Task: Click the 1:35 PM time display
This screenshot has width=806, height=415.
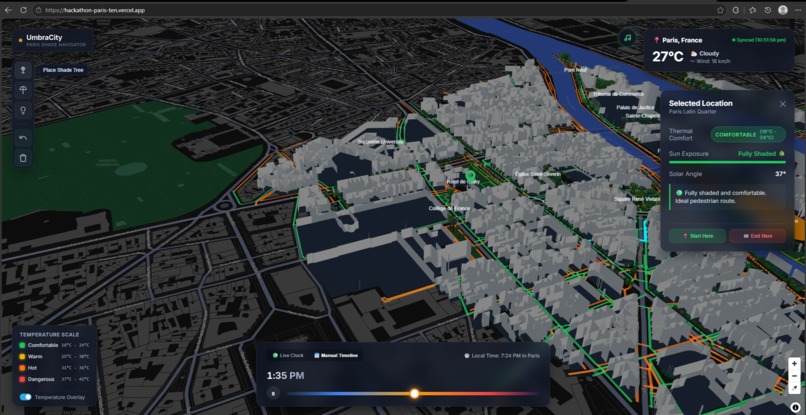Action: coord(285,376)
